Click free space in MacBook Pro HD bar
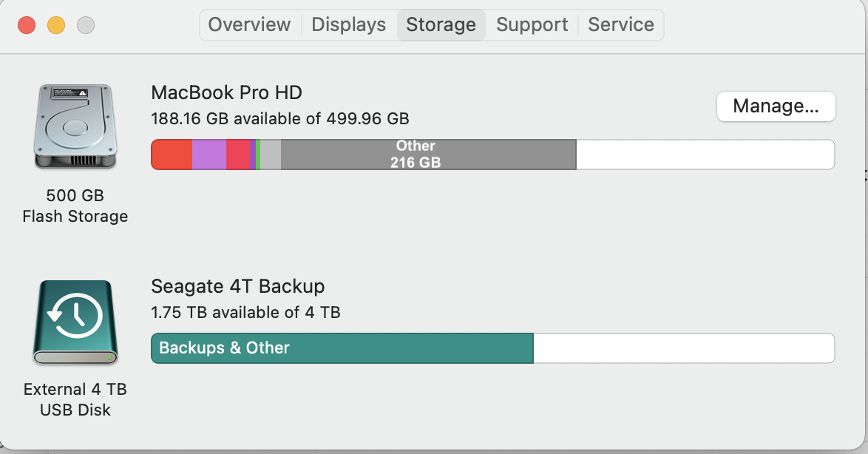 click(x=705, y=155)
